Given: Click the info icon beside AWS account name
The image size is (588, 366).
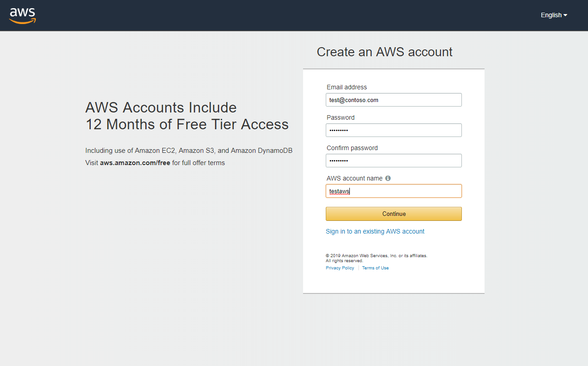Looking at the screenshot, I should click(x=388, y=178).
